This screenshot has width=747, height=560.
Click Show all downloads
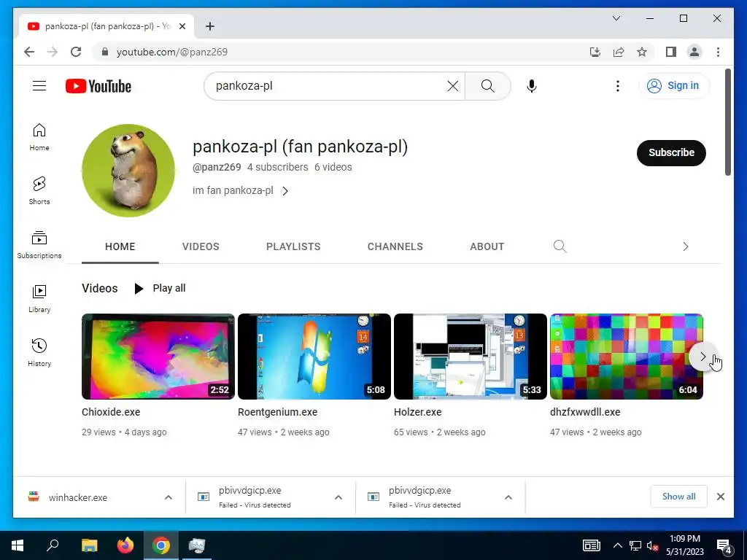[678, 497]
